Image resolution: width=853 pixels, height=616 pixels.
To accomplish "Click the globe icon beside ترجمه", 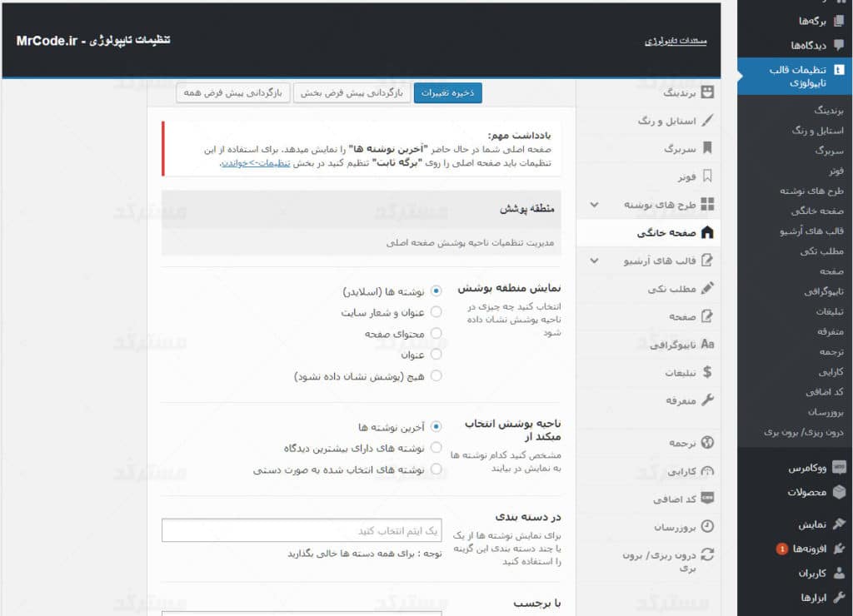I will click(x=707, y=443).
